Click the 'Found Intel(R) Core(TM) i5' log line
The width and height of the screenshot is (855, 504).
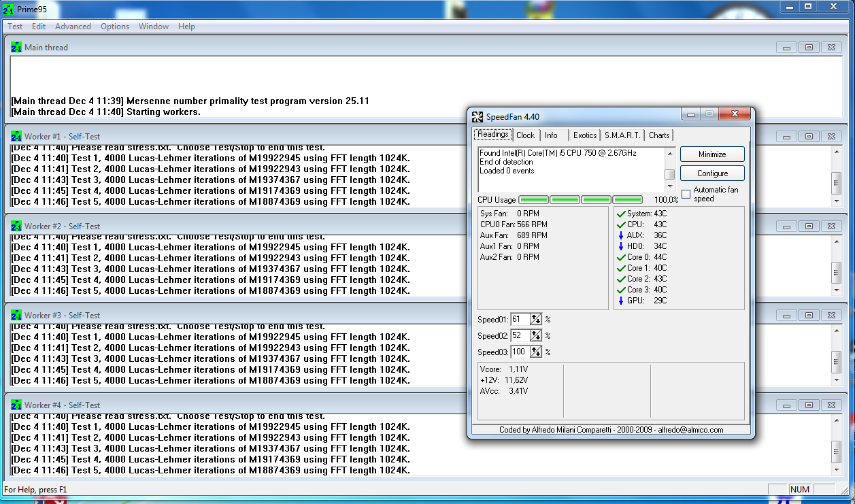point(558,153)
